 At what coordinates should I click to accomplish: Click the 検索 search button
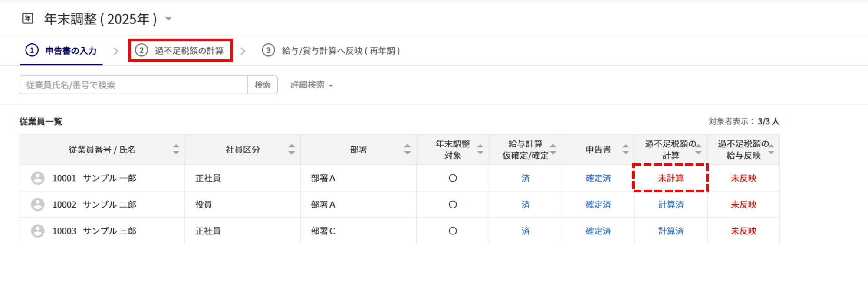(x=263, y=85)
